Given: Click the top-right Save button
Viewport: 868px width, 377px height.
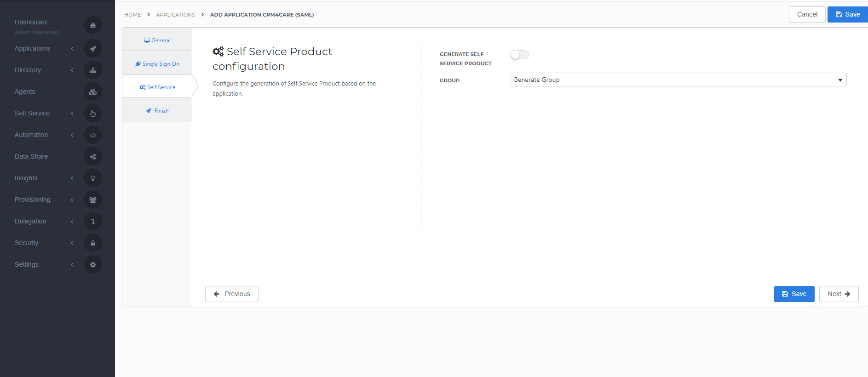Looking at the screenshot, I should click(x=848, y=14).
